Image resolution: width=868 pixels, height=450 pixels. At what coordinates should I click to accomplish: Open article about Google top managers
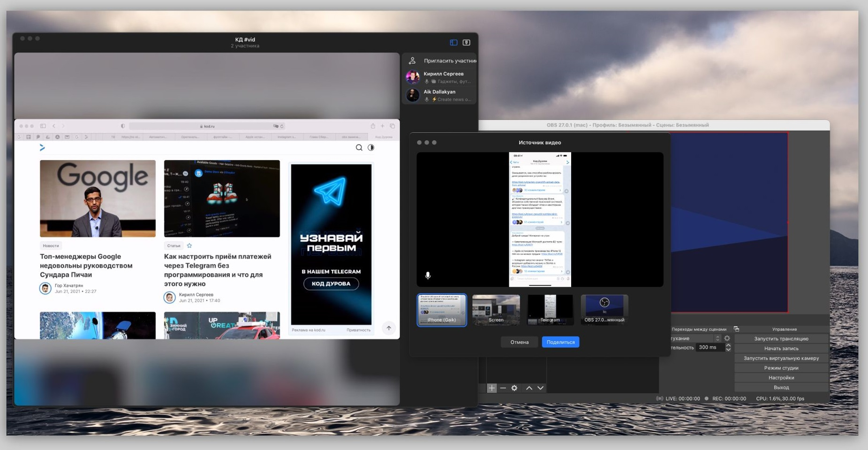tap(86, 266)
